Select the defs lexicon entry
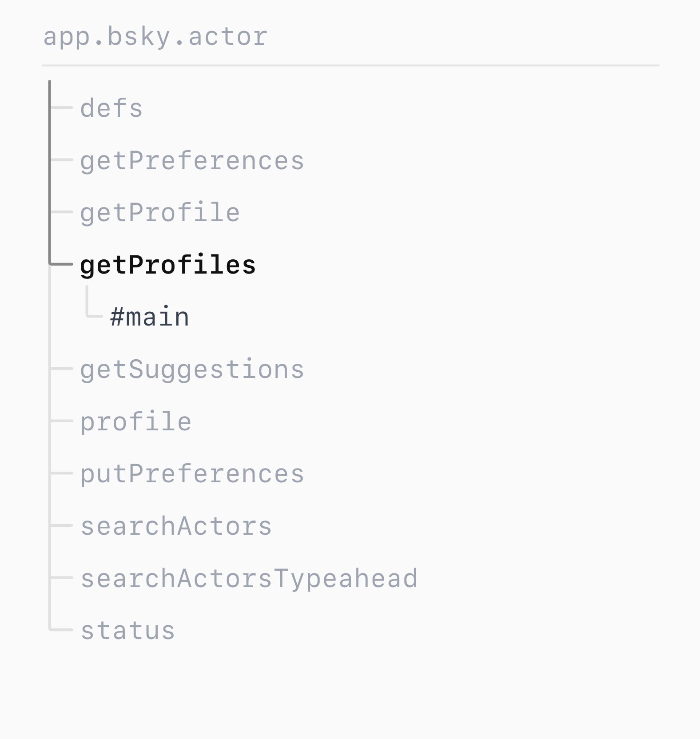The width and height of the screenshot is (700, 739). [111, 108]
